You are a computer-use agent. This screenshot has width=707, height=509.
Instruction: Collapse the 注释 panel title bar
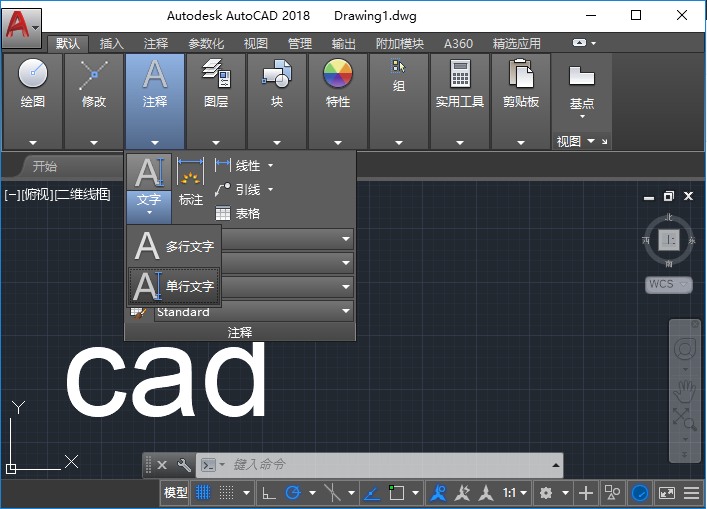pos(240,332)
